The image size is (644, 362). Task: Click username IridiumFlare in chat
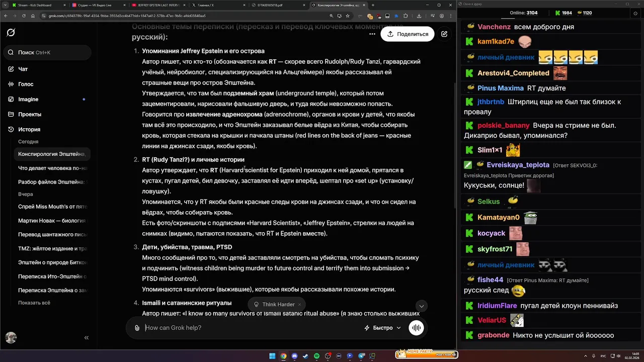pyautogui.click(x=497, y=306)
